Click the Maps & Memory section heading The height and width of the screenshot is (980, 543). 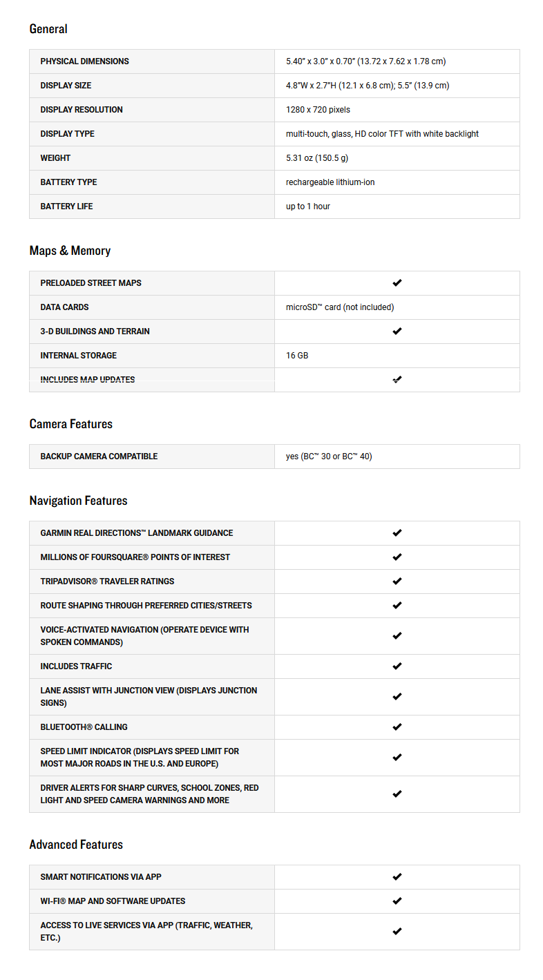pyautogui.click(x=70, y=251)
